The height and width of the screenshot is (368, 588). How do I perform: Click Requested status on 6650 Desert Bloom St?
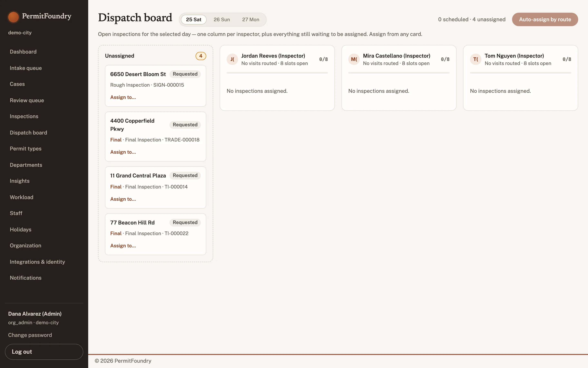(185, 74)
